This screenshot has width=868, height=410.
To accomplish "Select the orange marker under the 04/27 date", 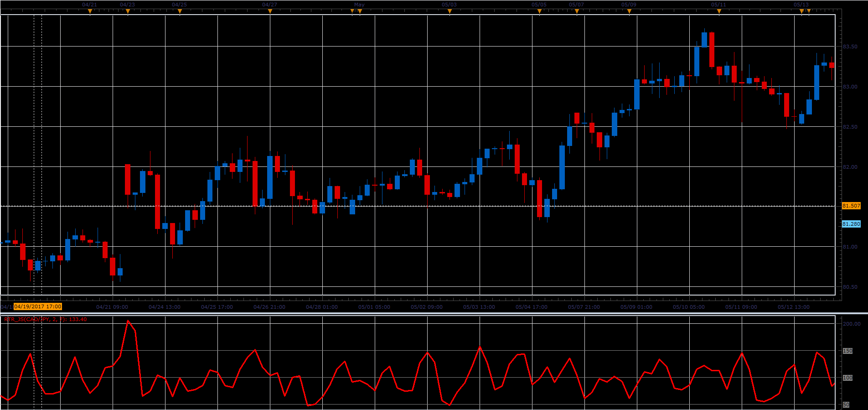I will pyautogui.click(x=270, y=11).
